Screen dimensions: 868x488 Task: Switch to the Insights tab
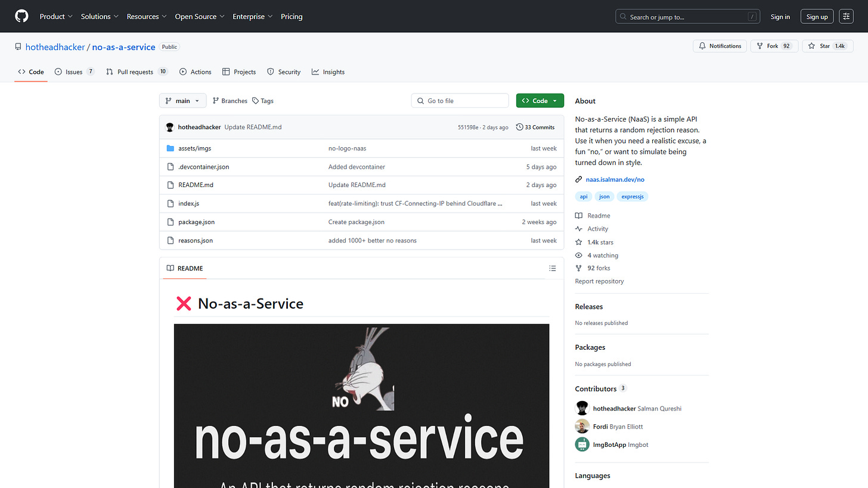[328, 72]
